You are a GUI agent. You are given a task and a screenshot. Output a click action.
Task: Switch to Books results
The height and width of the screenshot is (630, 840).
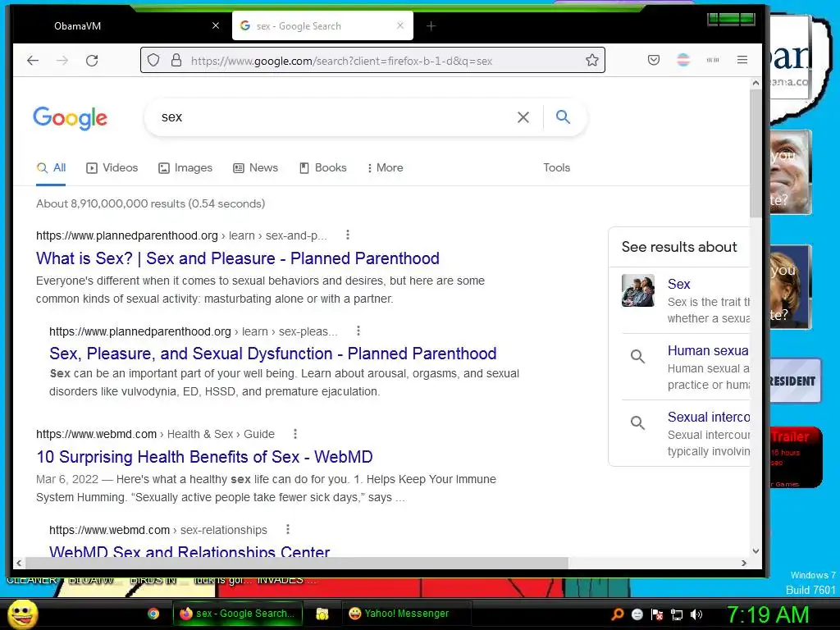tap(323, 167)
